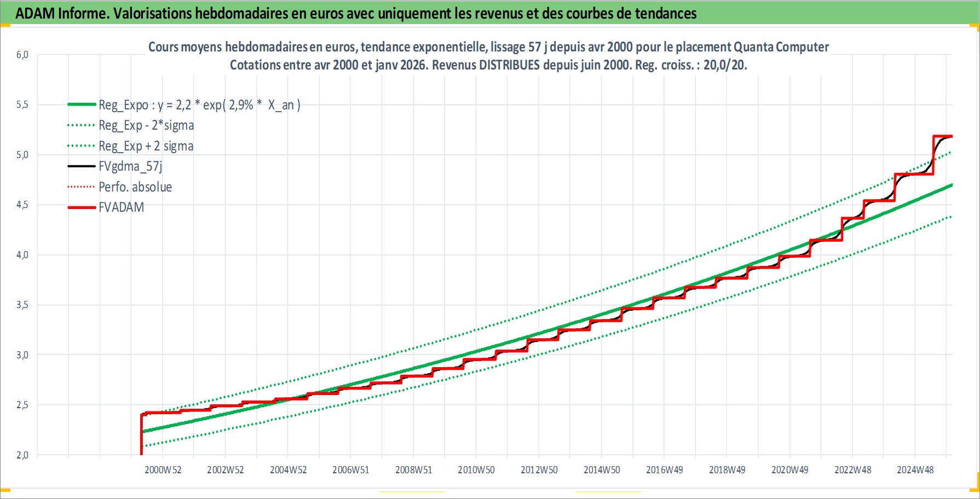
Task: Select the '2014W50' horizontal axis label
Action: (602, 470)
